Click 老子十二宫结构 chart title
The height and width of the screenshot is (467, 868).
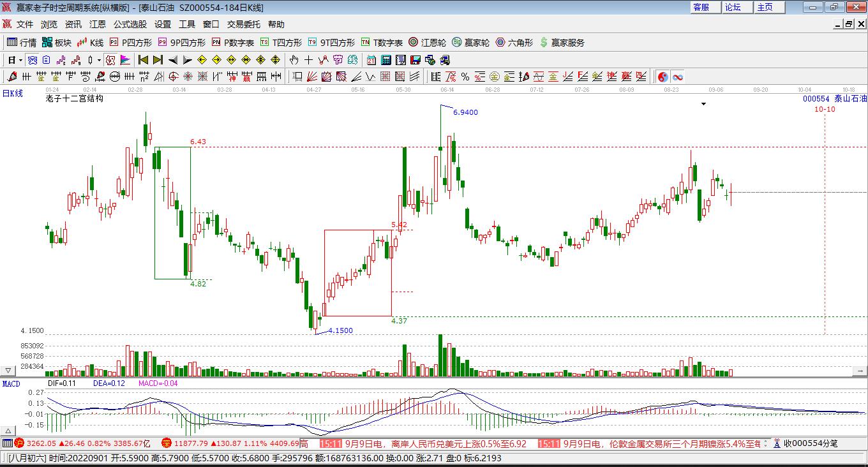click(75, 98)
